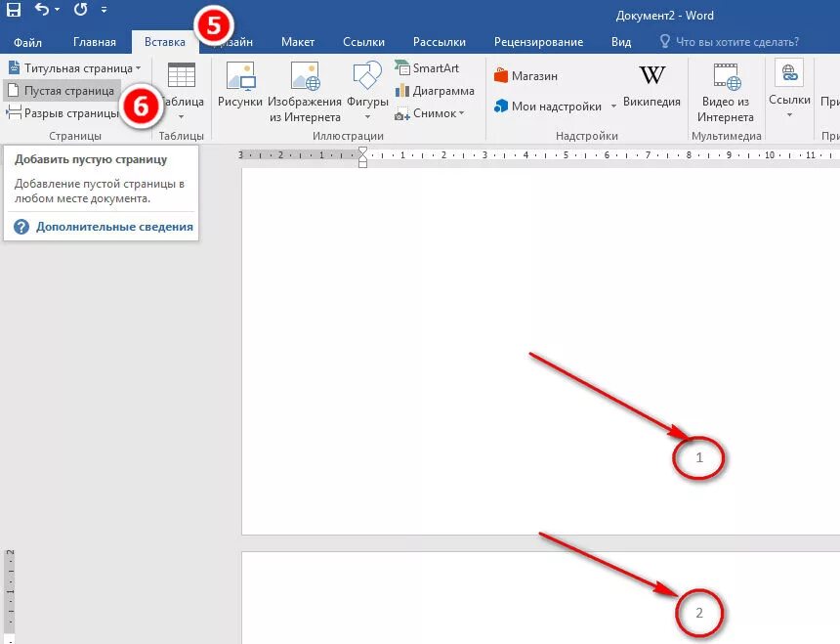The height and width of the screenshot is (644, 840).
Task: Click the 'Что вы хотите сделать?' search field
Action: [737, 42]
